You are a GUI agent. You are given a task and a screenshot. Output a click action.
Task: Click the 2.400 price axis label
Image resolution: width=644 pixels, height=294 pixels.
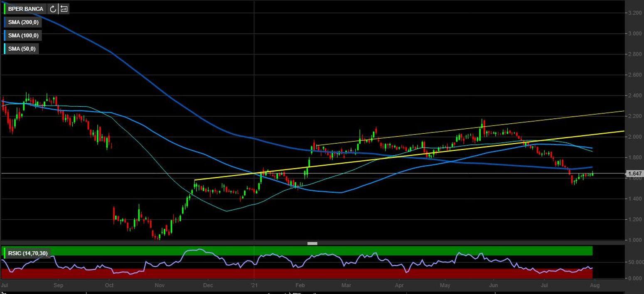635,96
